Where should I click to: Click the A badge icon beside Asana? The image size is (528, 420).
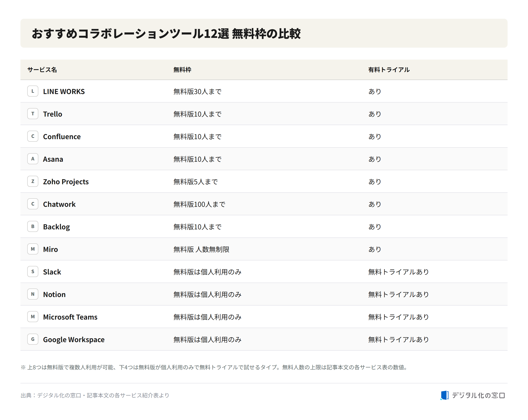pos(33,159)
